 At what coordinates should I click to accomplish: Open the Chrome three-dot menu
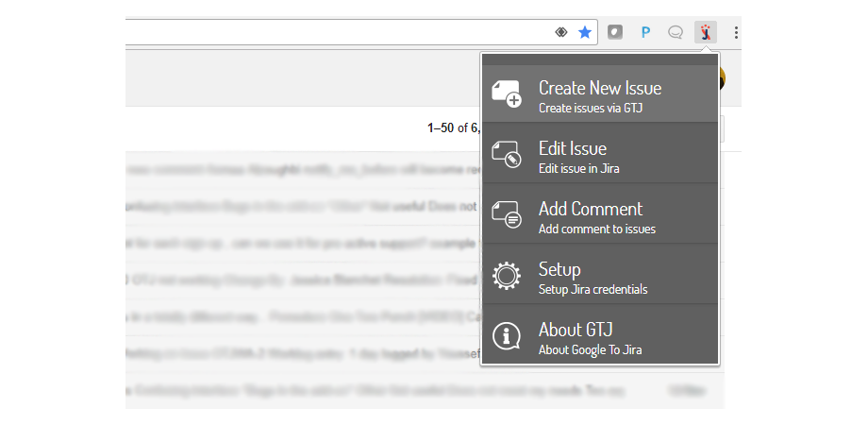click(x=736, y=32)
